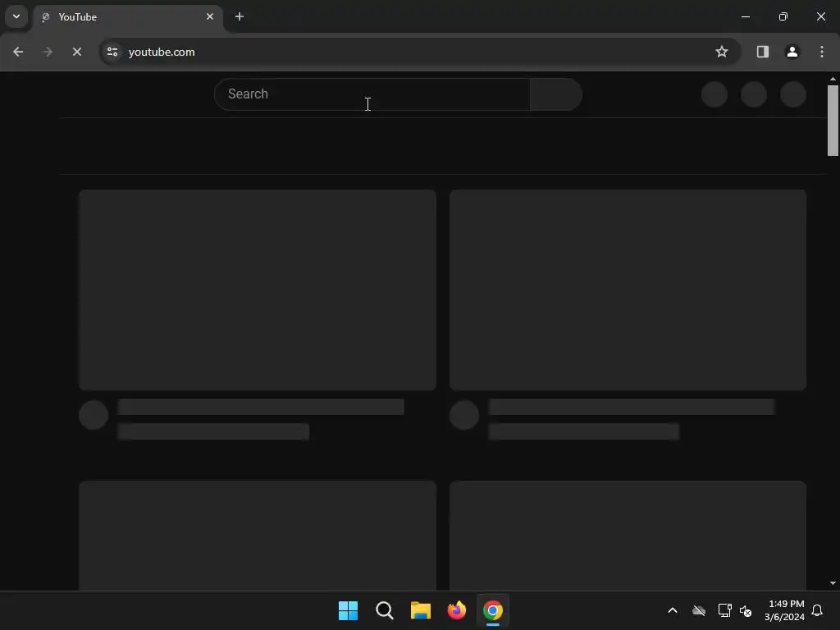Click Chrome icon in taskbar
The width and height of the screenshot is (840, 630).
point(493,610)
